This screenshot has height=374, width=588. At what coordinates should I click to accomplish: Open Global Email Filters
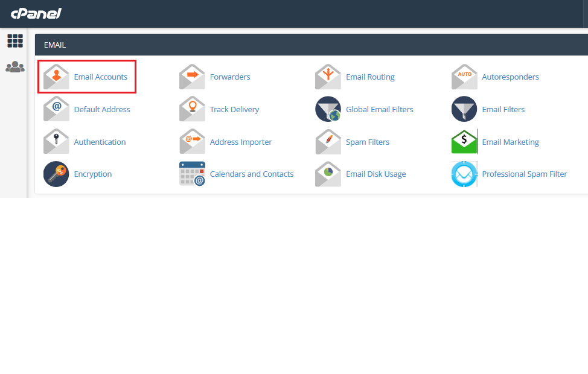[328, 109]
